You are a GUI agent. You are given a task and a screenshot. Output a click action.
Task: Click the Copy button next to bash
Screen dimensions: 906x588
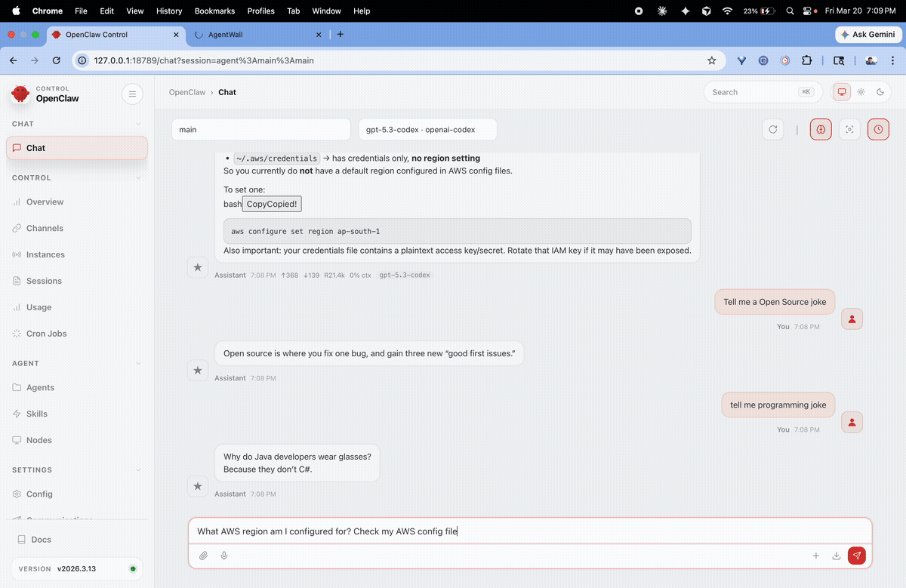[x=272, y=204]
